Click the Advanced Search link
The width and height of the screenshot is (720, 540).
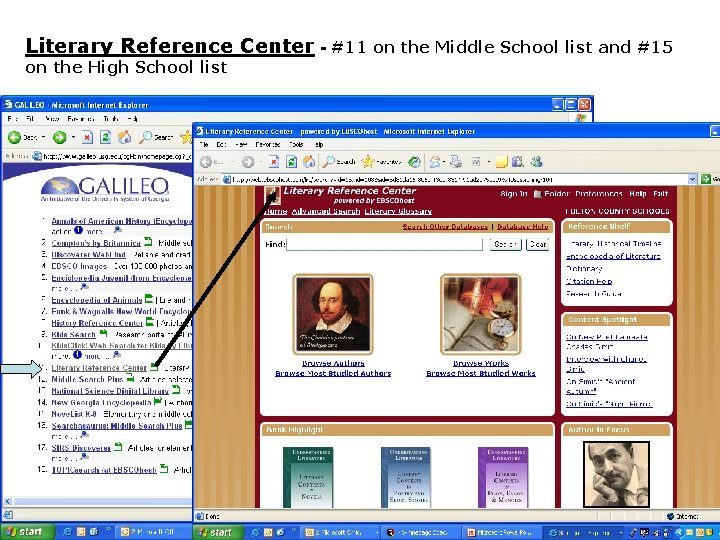pos(326,211)
